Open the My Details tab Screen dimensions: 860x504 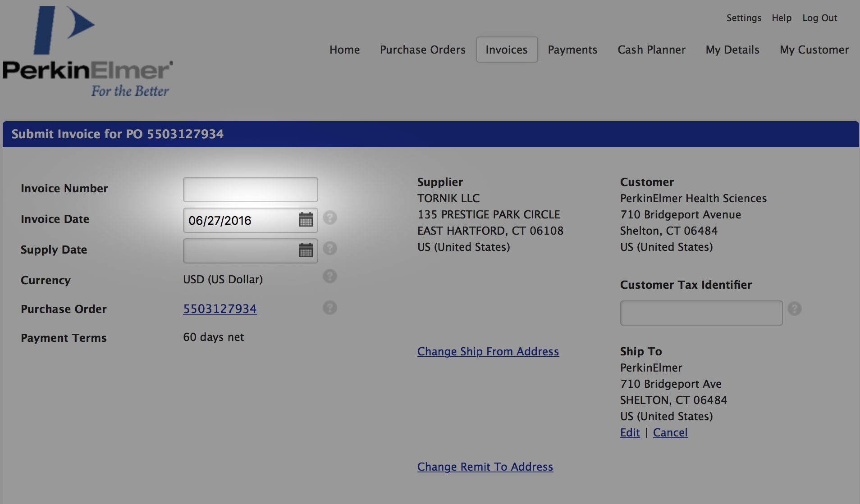tap(732, 50)
